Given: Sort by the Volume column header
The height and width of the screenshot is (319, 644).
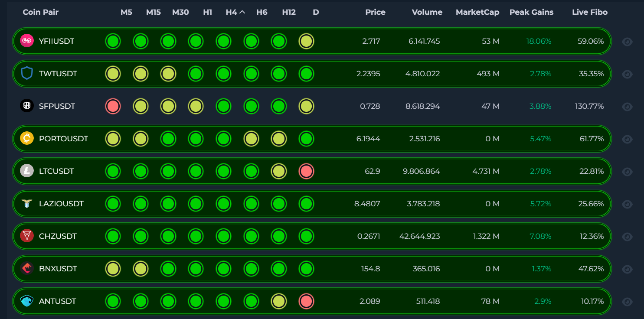Looking at the screenshot, I should click(427, 12).
